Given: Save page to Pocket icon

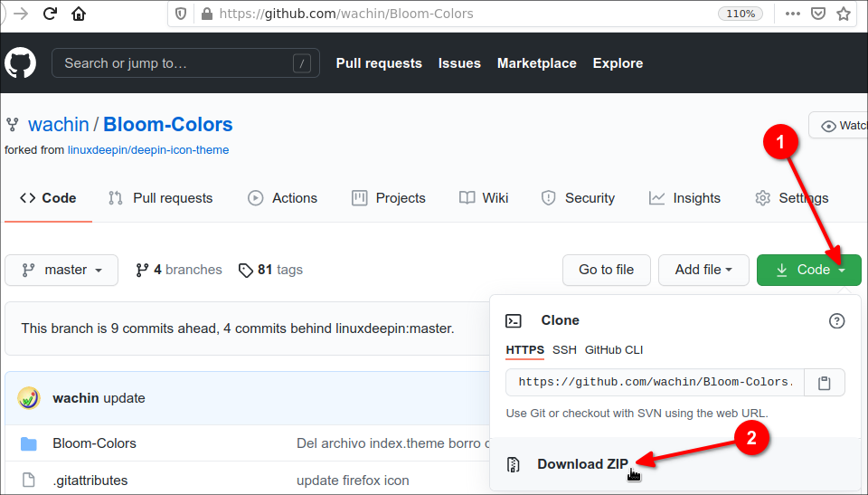Looking at the screenshot, I should (818, 14).
